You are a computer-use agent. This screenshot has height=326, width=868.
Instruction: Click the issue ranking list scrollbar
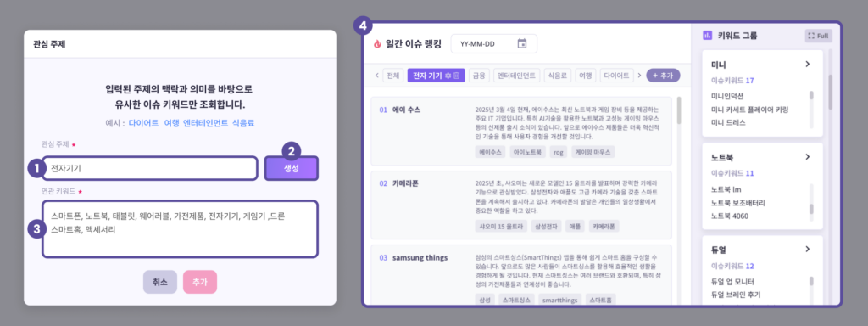tap(679, 110)
